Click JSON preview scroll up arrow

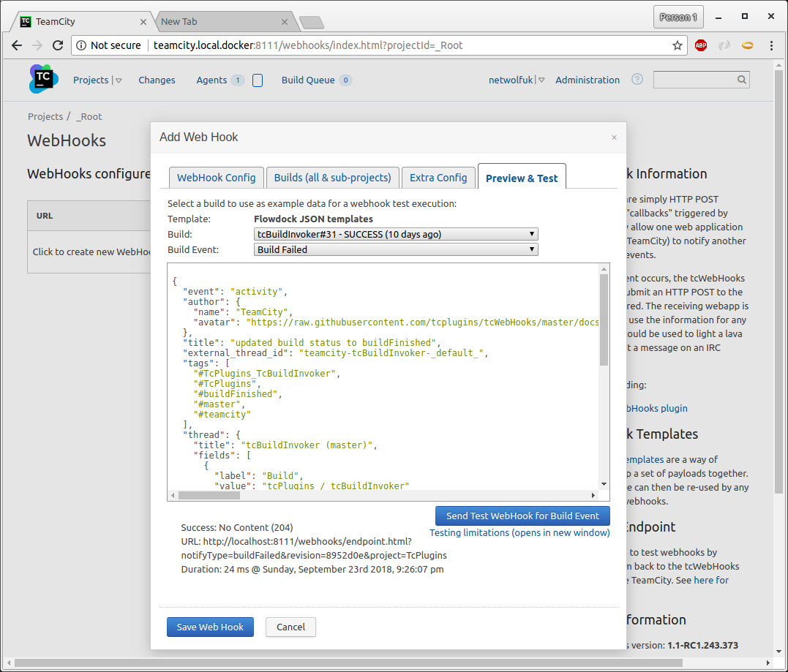pyautogui.click(x=604, y=269)
